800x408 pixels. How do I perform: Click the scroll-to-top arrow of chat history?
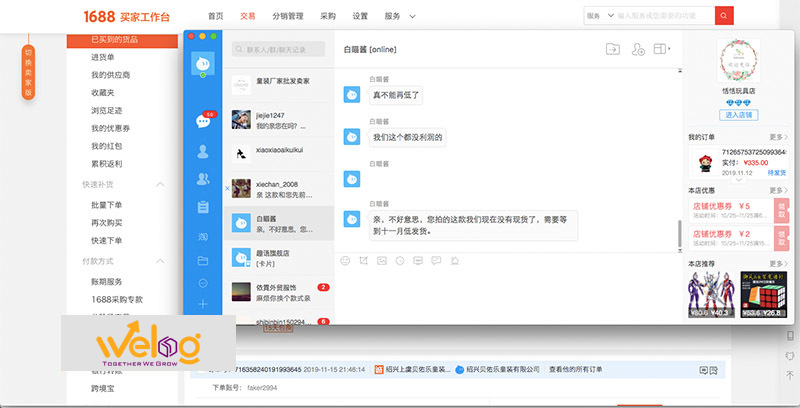680,70
